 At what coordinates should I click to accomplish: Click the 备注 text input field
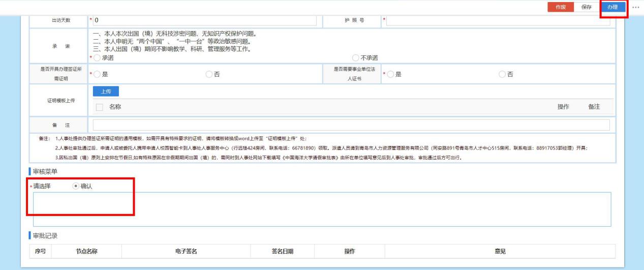(x=351, y=125)
